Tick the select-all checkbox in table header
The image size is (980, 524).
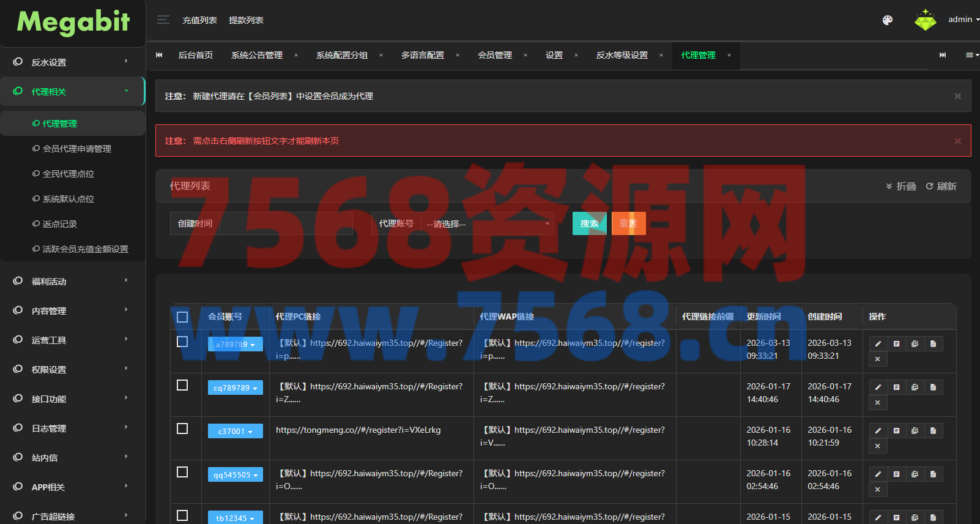pyautogui.click(x=182, y=317)
